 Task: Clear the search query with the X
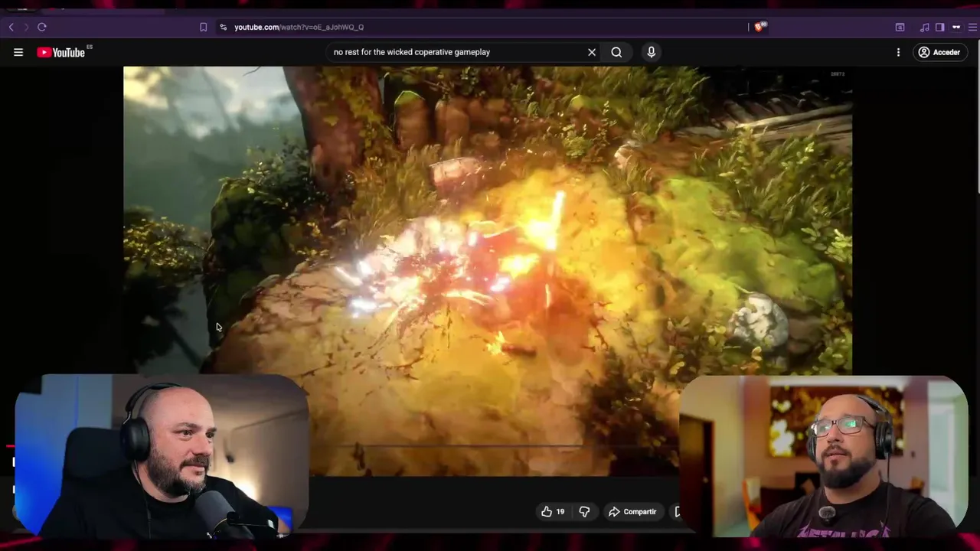pyautogui.click(x=592, y=52)
